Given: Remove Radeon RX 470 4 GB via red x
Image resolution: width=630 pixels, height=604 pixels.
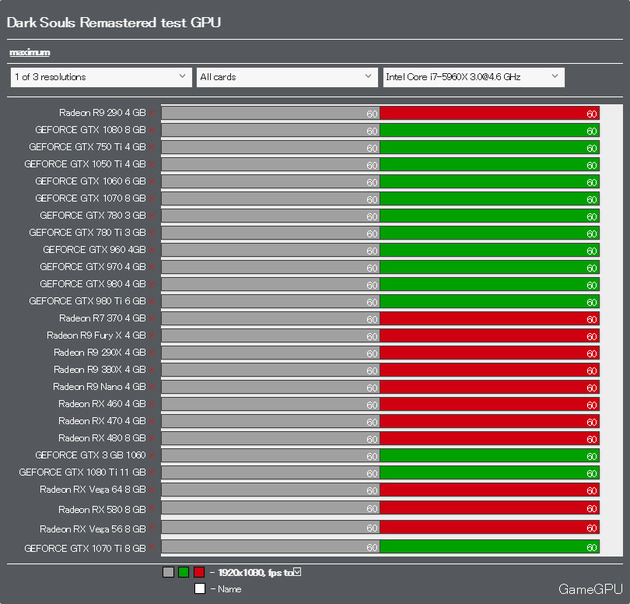Looking at the screenshot, I should tap(152, 422).
